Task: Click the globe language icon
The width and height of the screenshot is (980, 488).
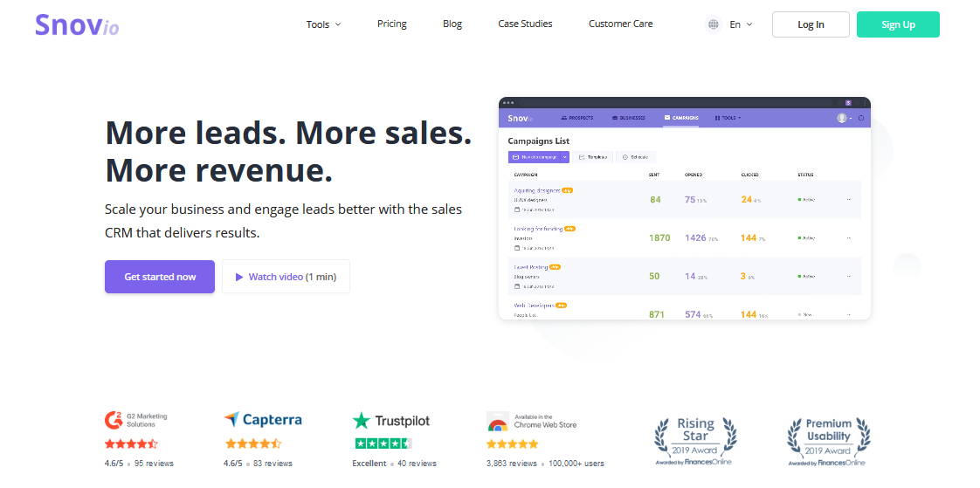Action: click(713, 24)
